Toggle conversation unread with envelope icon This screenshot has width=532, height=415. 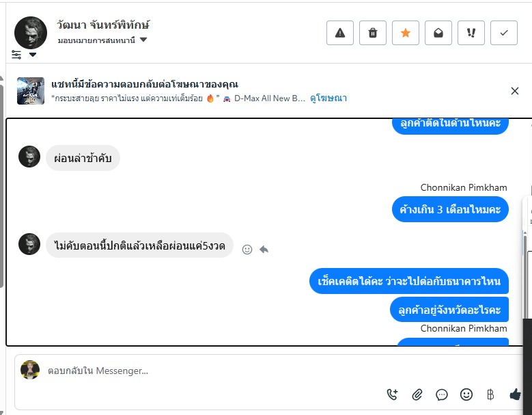coord(438,33)
